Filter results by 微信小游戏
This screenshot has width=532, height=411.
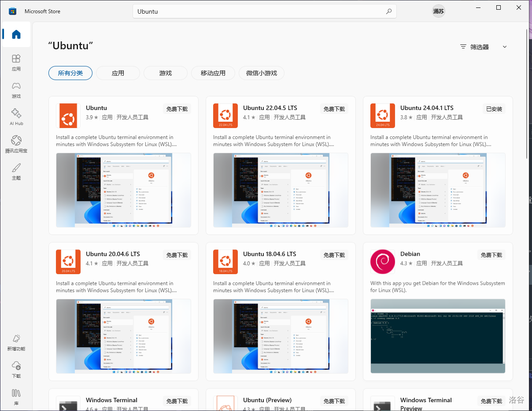pyautogui.click(x=262, y=73)
